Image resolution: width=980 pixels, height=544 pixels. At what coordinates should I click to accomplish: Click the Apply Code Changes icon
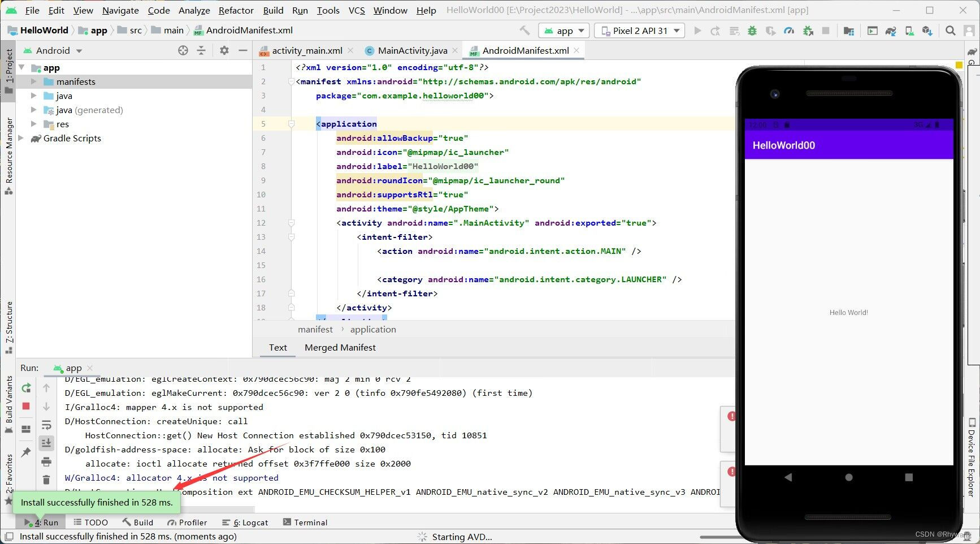click(734, 31)
